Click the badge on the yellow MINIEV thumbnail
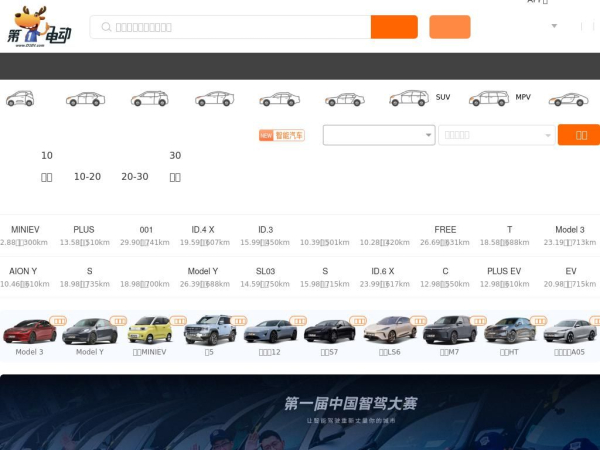The width and height of the screenshot is (600, 450). point(178,321)
